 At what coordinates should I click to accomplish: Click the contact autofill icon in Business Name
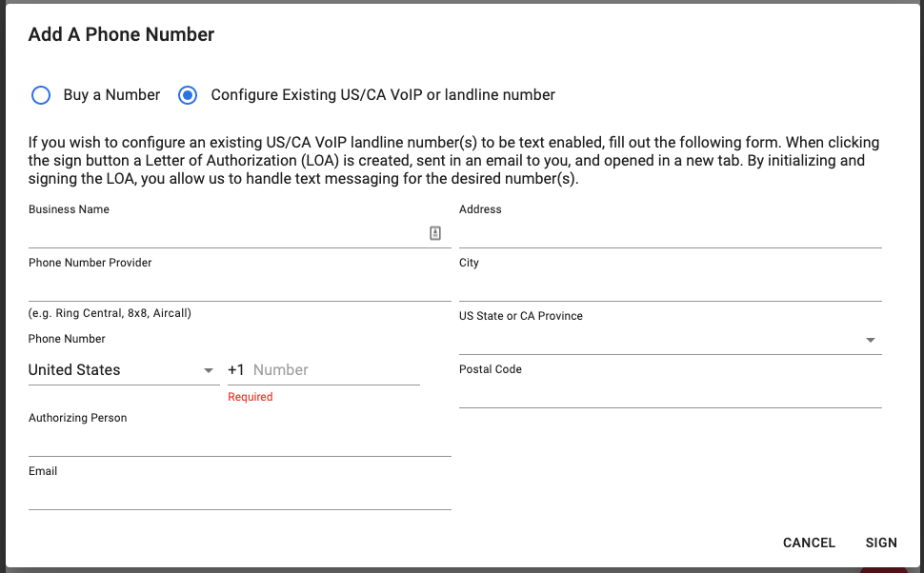pos(435,233)
